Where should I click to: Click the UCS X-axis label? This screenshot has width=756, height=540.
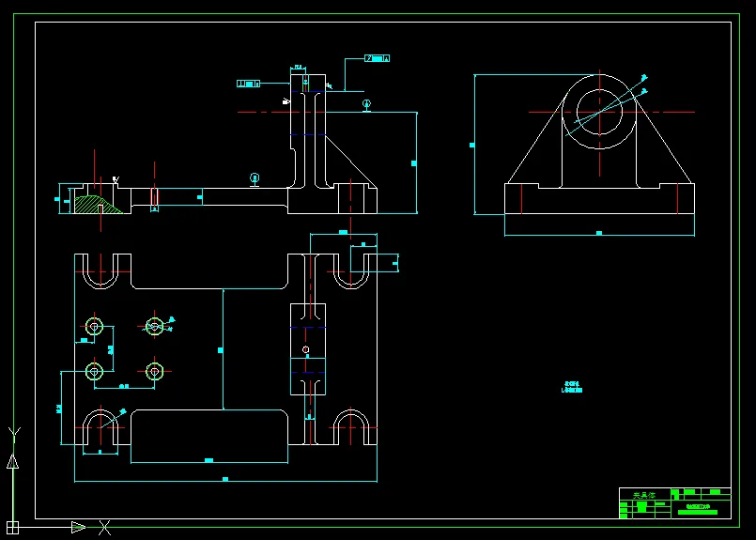point(104,528)
